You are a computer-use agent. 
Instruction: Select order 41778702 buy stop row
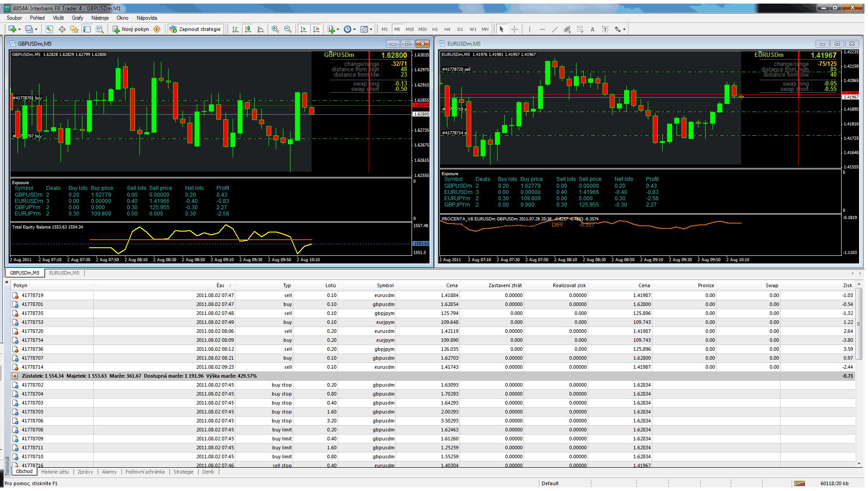[x=433, y=385]
